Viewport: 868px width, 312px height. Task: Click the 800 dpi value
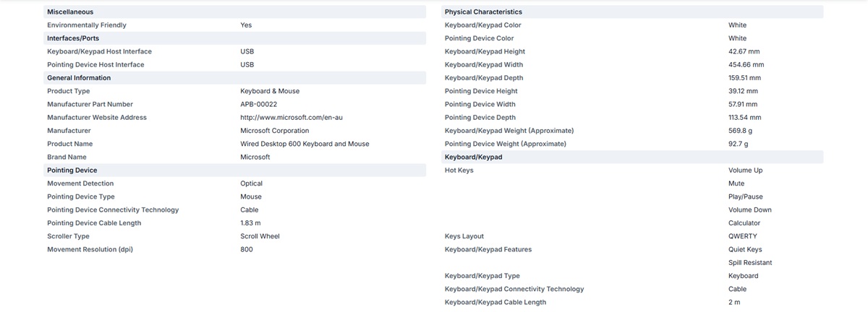click(246, 249)
